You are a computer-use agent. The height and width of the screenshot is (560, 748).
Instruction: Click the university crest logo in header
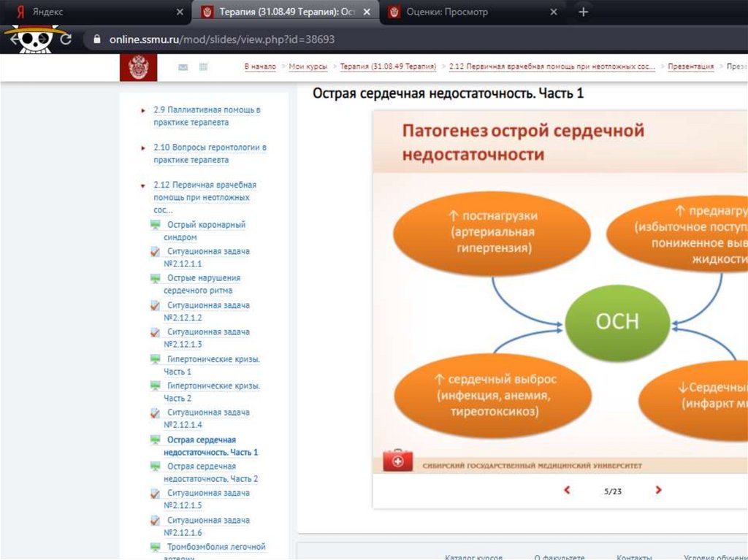(138, 67)
